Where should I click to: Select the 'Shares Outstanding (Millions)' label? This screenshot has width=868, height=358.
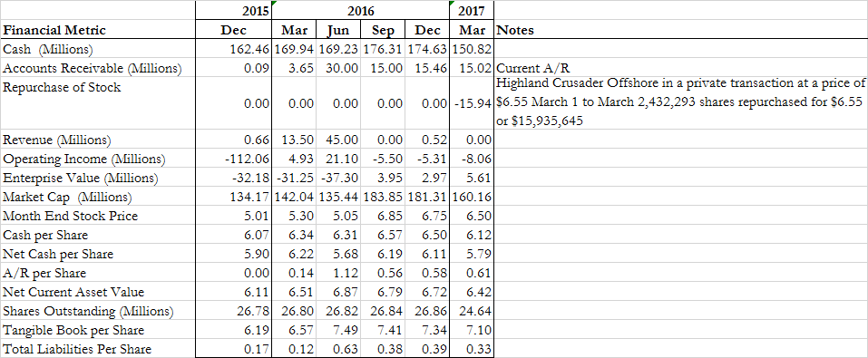point(98,311)
